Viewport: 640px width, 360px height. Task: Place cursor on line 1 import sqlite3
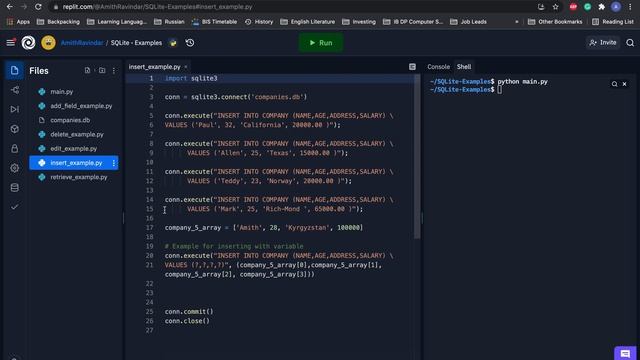(191, 78)
